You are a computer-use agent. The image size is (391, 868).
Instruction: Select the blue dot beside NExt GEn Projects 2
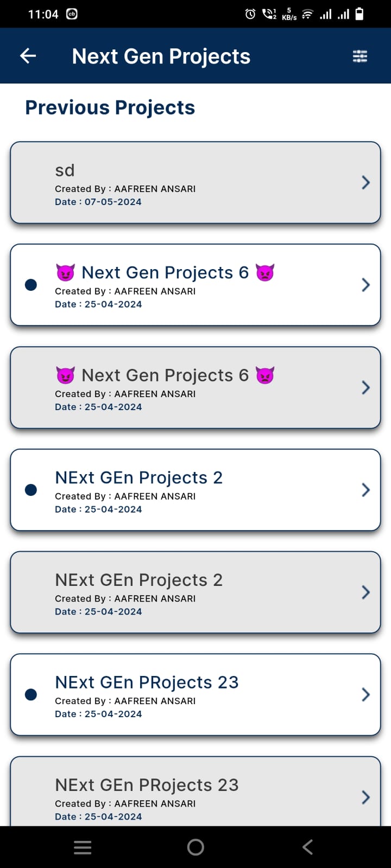point(31,490)
